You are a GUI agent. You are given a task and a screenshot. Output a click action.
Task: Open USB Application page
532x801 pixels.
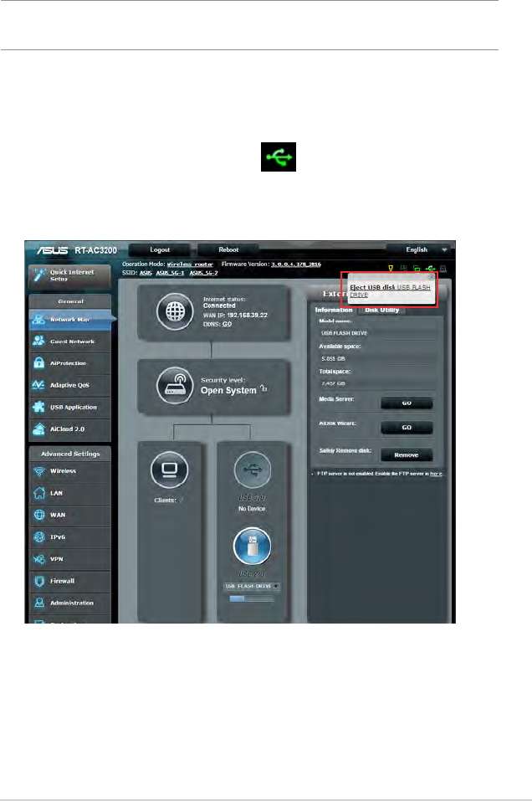(x=70, y=408)
